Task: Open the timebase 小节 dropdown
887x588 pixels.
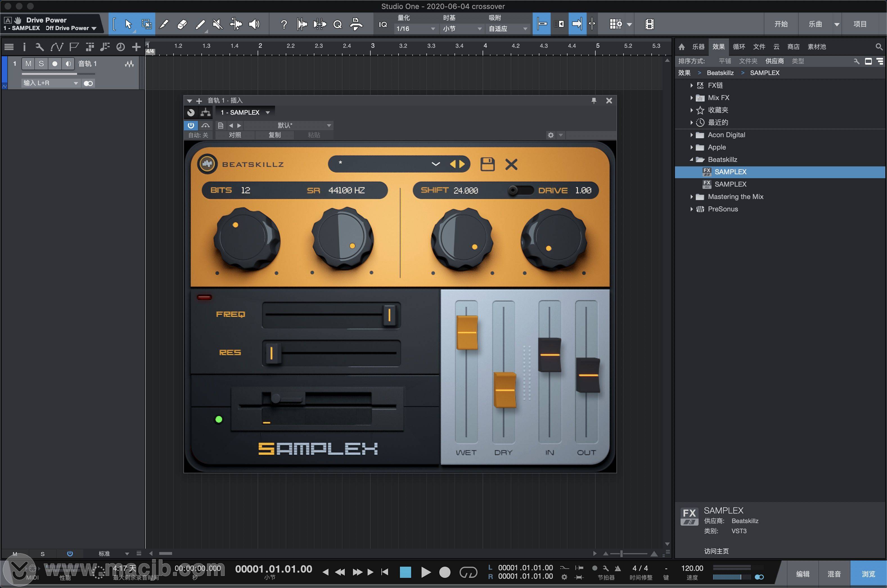Action: [x=462, y=28]
